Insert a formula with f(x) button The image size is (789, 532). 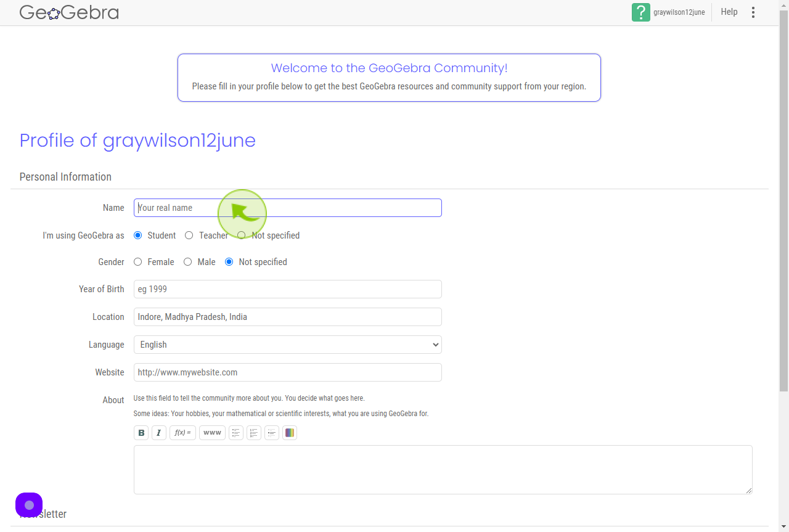182,433
